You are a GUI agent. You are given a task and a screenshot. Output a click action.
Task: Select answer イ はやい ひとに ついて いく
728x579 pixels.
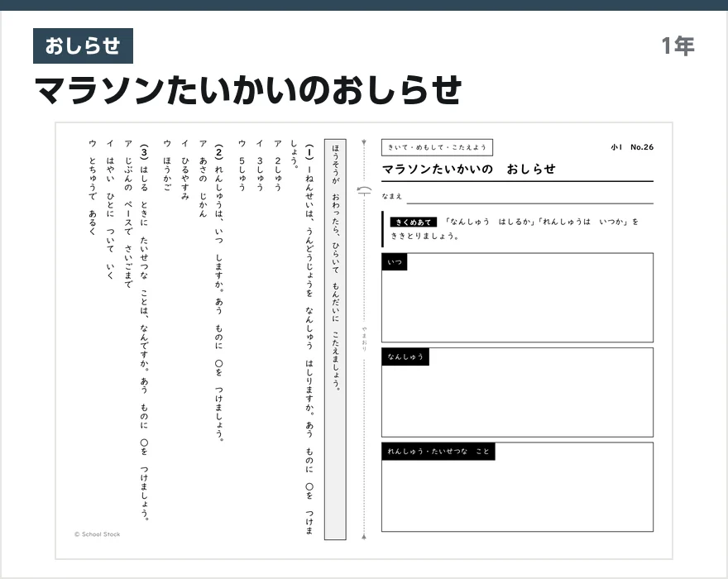[110, 209]
